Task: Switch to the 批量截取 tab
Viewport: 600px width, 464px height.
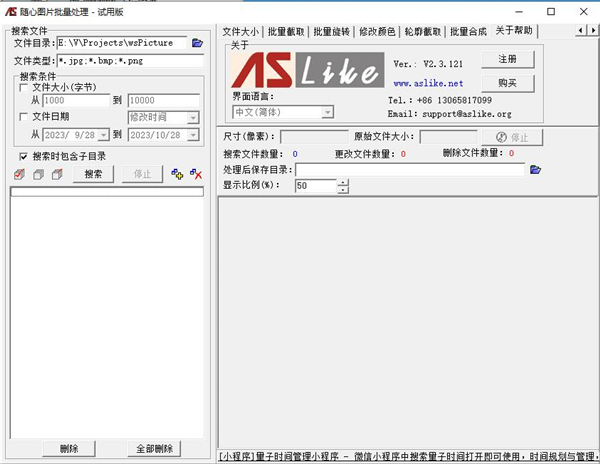Action: 286,32
